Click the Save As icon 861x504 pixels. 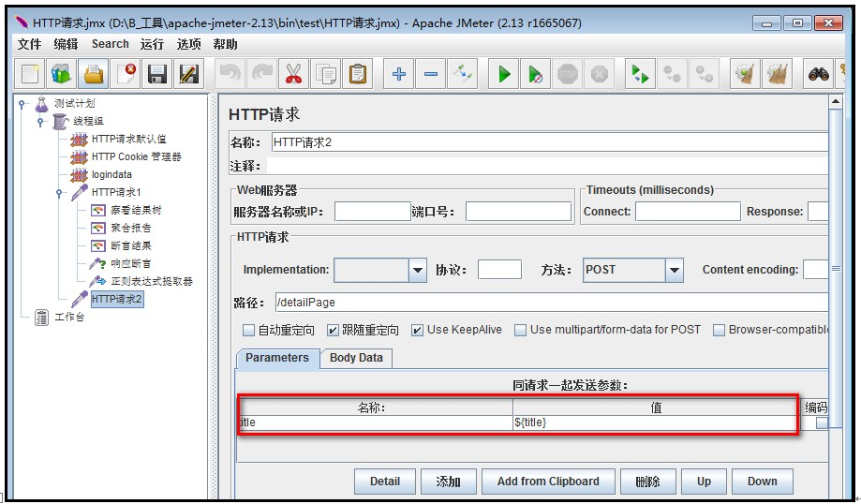[189, 74]
